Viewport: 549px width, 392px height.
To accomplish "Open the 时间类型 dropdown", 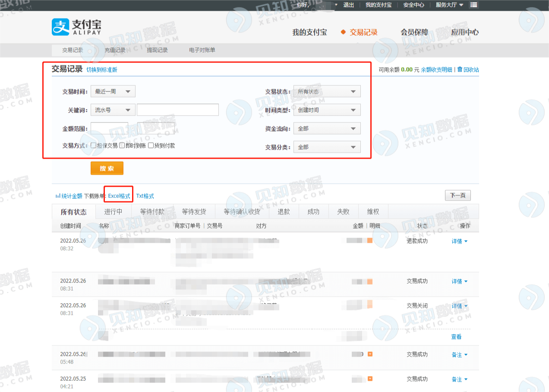I will pos(327,110).
